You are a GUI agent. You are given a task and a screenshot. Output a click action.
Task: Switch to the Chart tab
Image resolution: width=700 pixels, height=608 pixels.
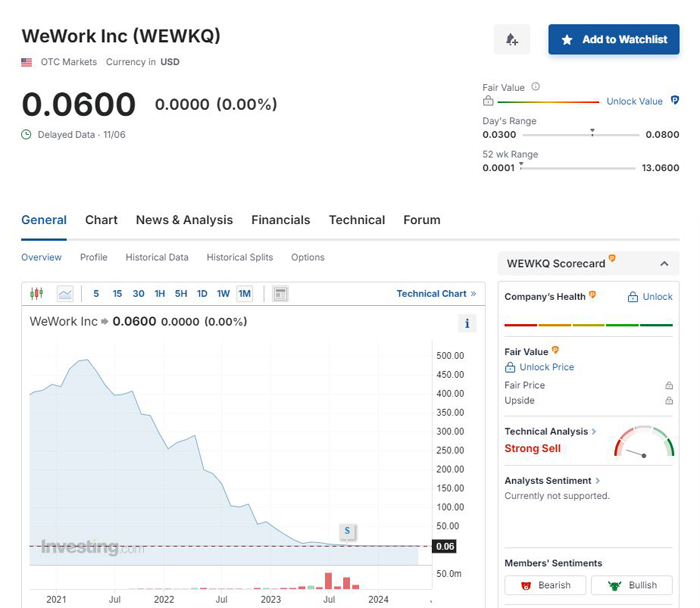101,220
